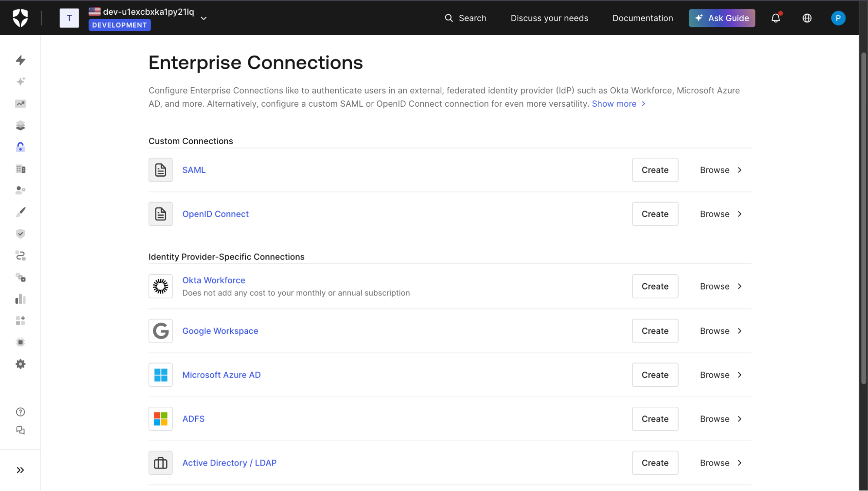Click the Search field in header

click(465, 18)
